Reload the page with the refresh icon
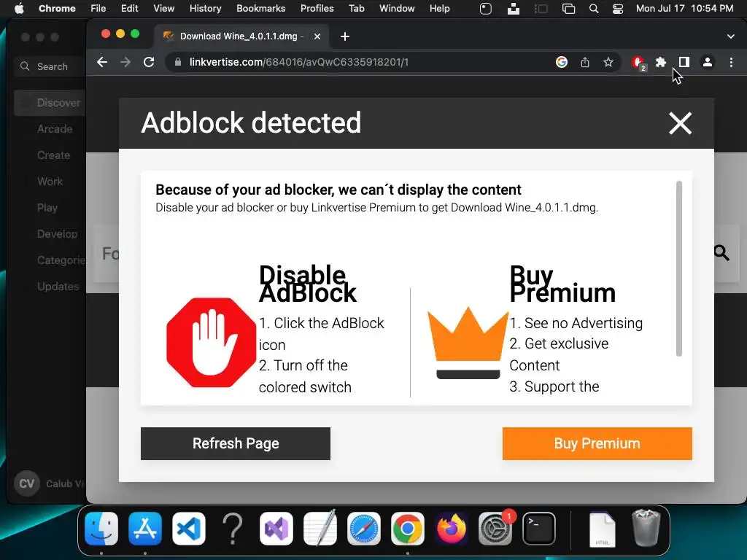 point(149,63)
